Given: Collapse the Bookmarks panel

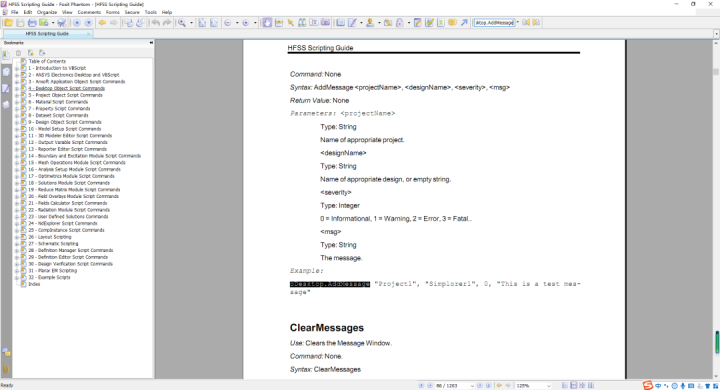Looking at the screenshot, I should click(151, 43).
